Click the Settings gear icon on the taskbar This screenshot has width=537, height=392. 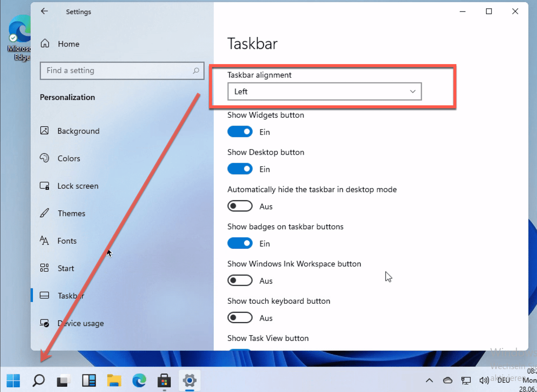coord(190,381)
